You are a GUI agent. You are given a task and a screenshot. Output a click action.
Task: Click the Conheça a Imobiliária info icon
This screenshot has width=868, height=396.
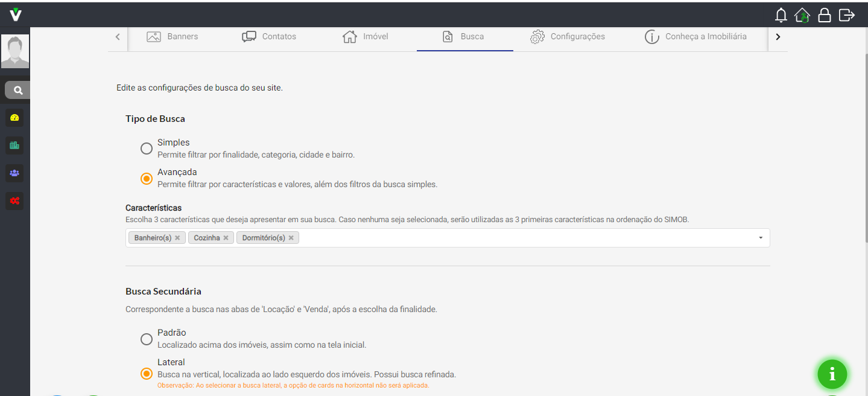(652, 37)
